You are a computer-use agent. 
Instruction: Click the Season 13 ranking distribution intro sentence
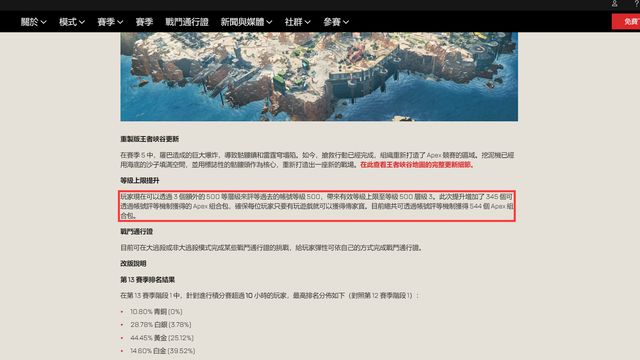point(269,296)
